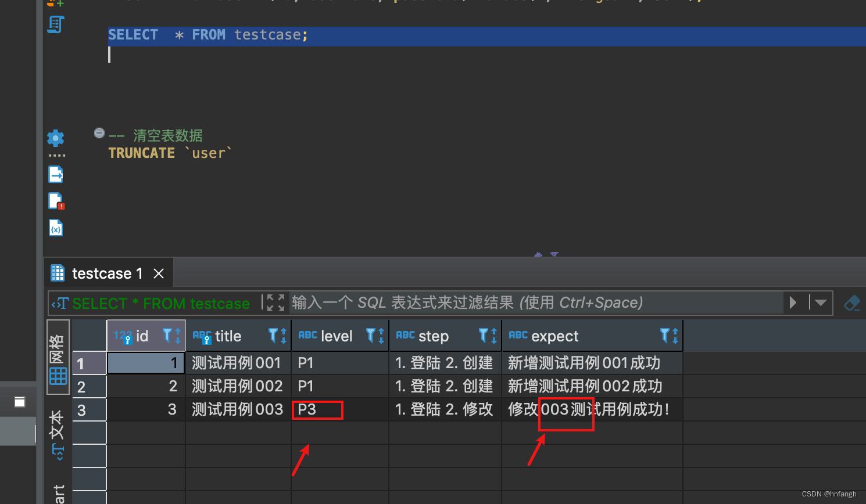Click the grid icon on the 网格 tab
Viewport: 866px width, 504px height.
pos(58,376)
